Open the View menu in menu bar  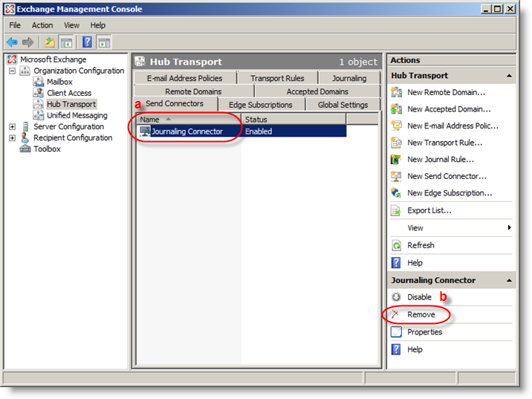71,25
